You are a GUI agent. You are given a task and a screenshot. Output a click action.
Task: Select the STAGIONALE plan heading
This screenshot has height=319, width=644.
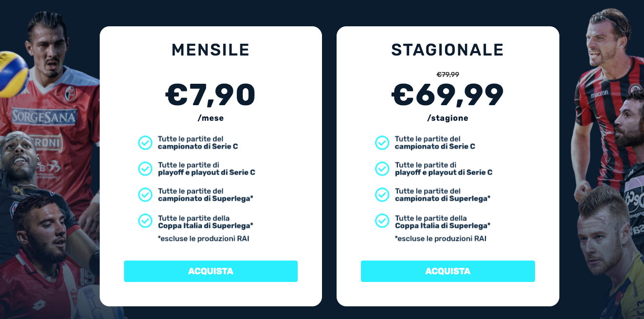(447, 50)
